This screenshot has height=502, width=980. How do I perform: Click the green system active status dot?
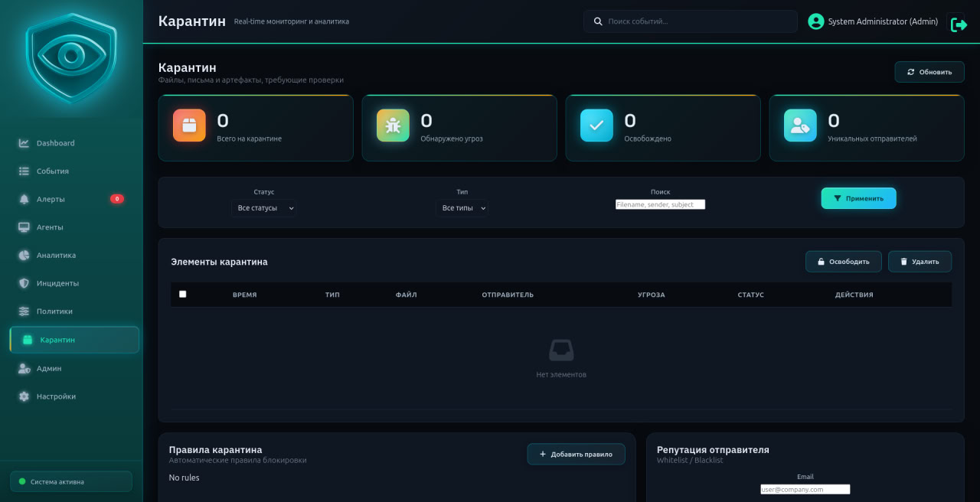coord(22,481)
